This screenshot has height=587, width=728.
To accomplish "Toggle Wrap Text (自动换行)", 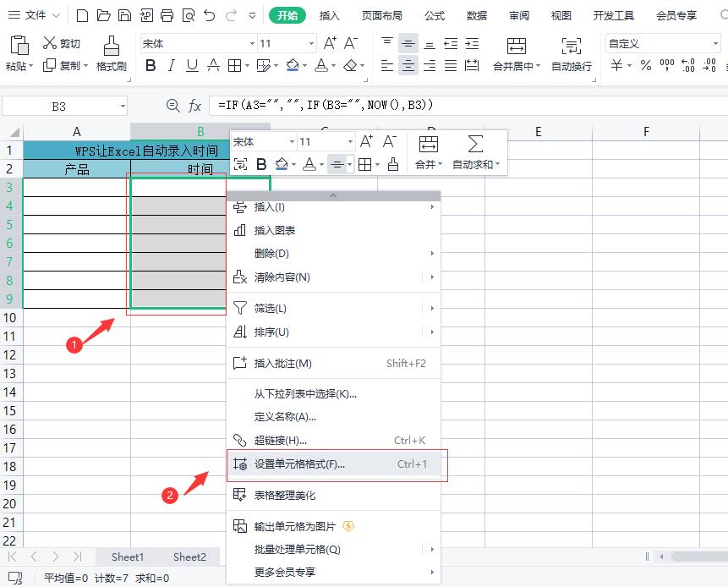I will click(571, 54).
